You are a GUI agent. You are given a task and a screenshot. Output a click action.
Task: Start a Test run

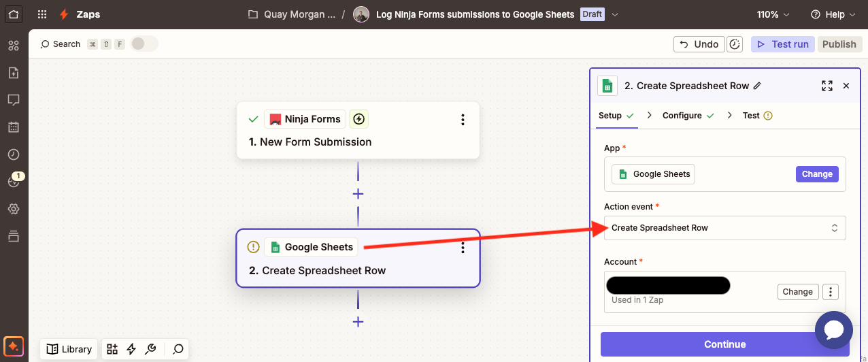click(782, 44)
